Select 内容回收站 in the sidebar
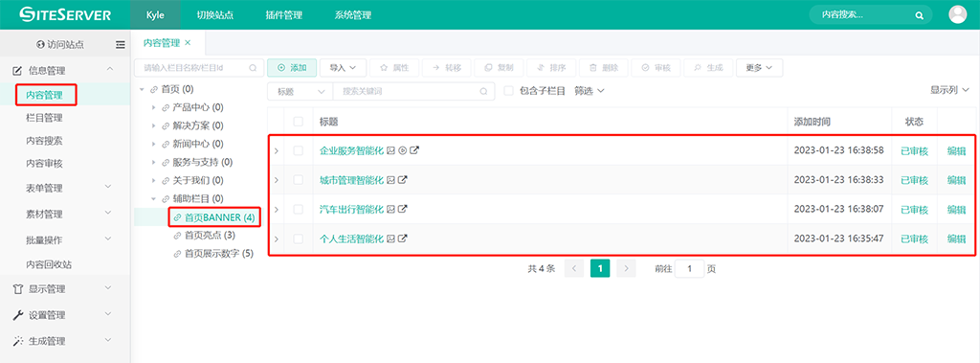Screen dimensions: 980x363 tap(49, 264)
